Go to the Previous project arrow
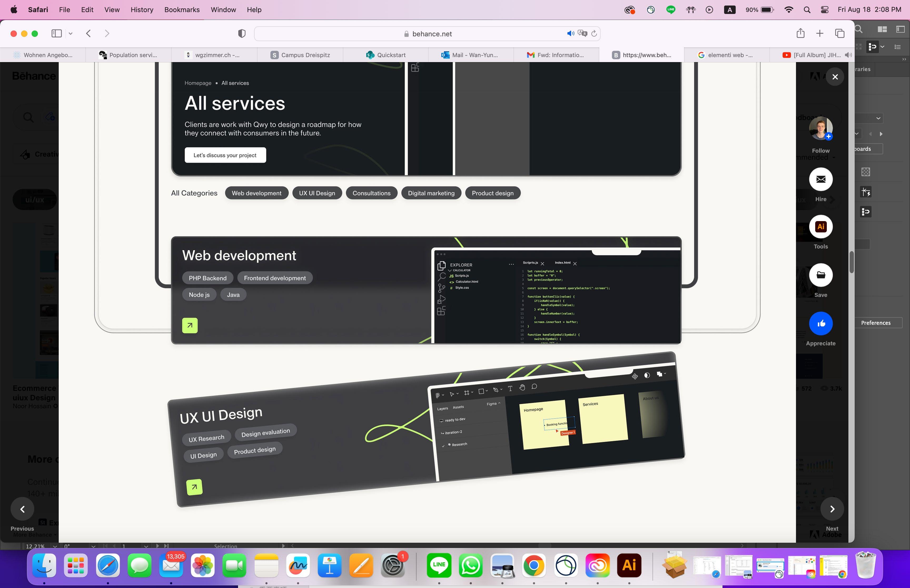Screen dimensions: 910x588 point(23,509)
